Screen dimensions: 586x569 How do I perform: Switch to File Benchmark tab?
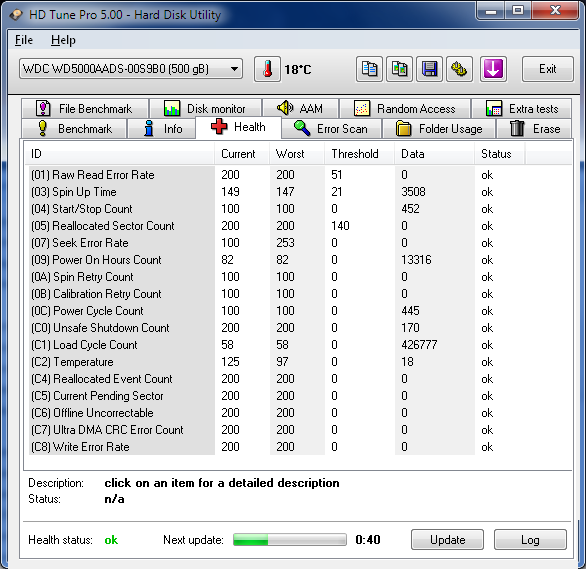85,109
